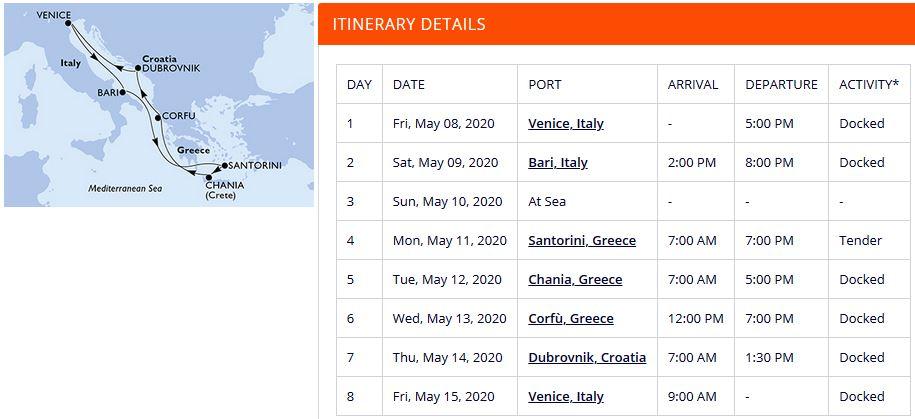Open the Venice, Italy link on day 1
Screen dimensions: 915x419
click(566, 124)
